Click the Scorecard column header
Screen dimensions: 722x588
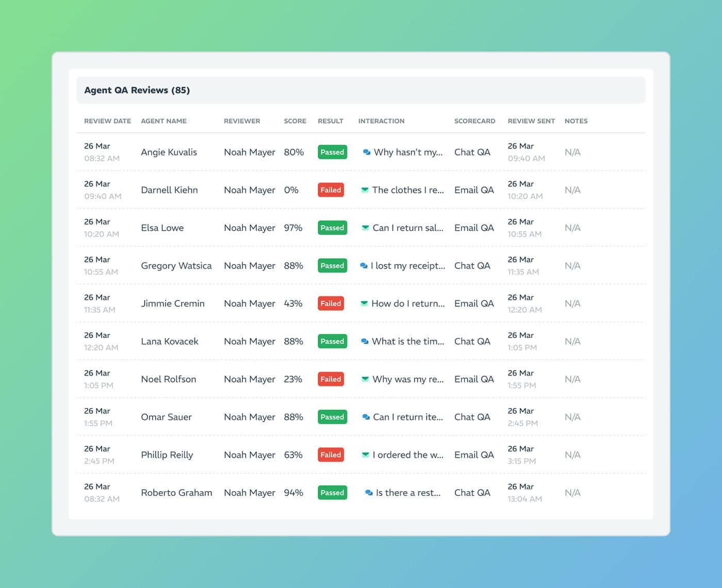click(x=474, y=121)
